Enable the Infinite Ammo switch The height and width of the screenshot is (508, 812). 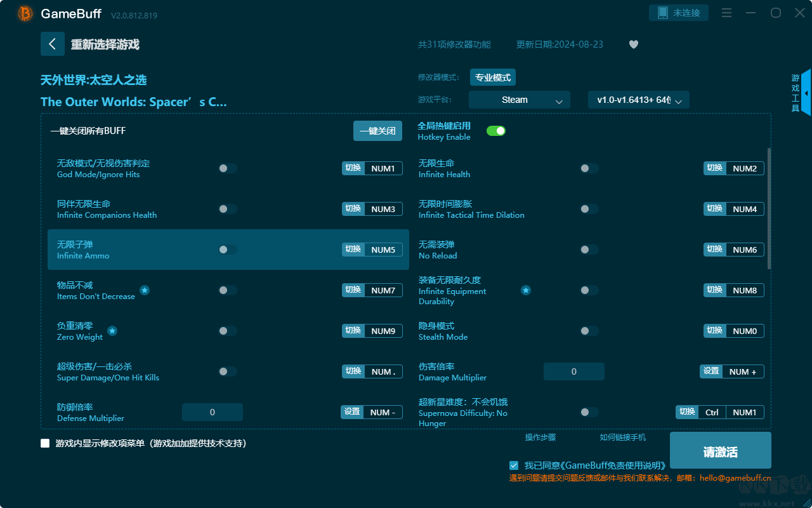228,250
